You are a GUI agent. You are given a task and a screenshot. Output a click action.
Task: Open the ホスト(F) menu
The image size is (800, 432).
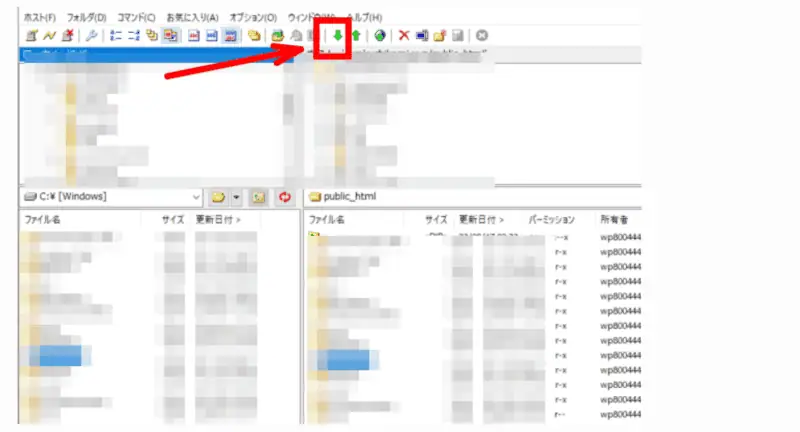[40, 17]
